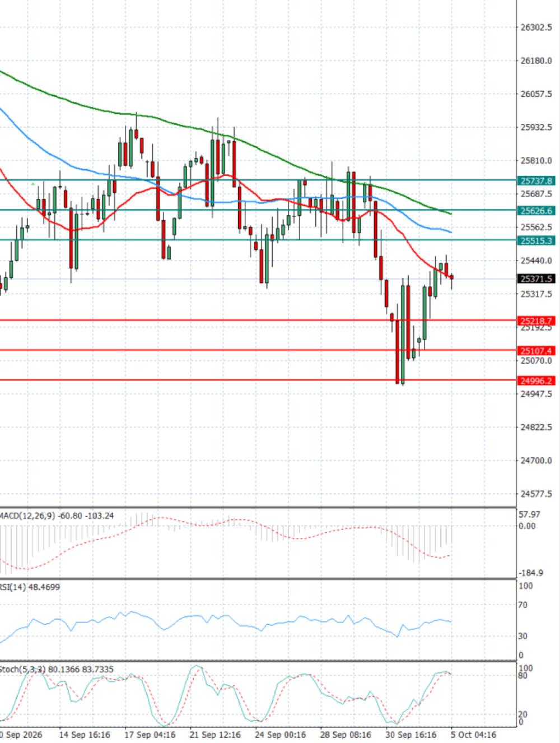Click the -184.9 MACD scale value
The image size is (560, 743).
[x=531, y=573]
